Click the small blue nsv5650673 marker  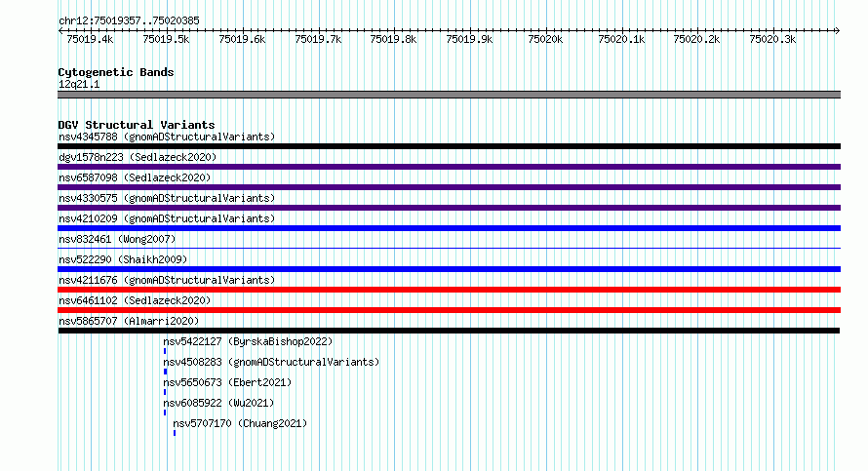coord(165,392)
